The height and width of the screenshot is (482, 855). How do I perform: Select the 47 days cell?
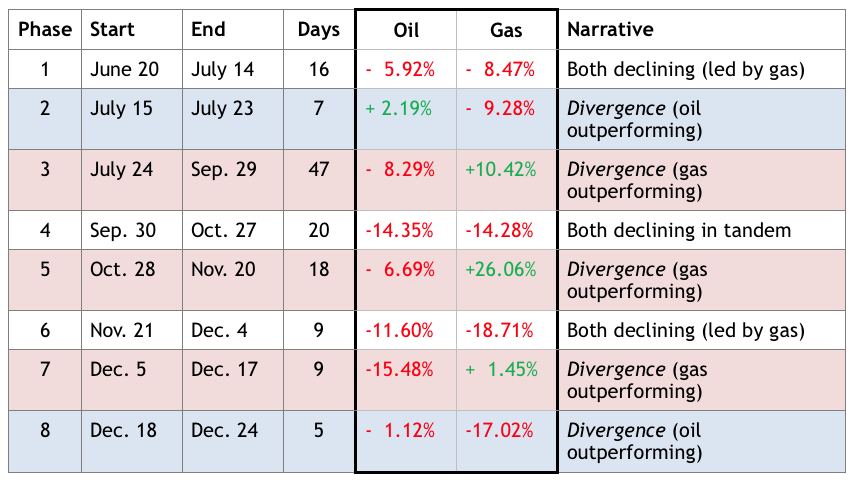point(318,170)
